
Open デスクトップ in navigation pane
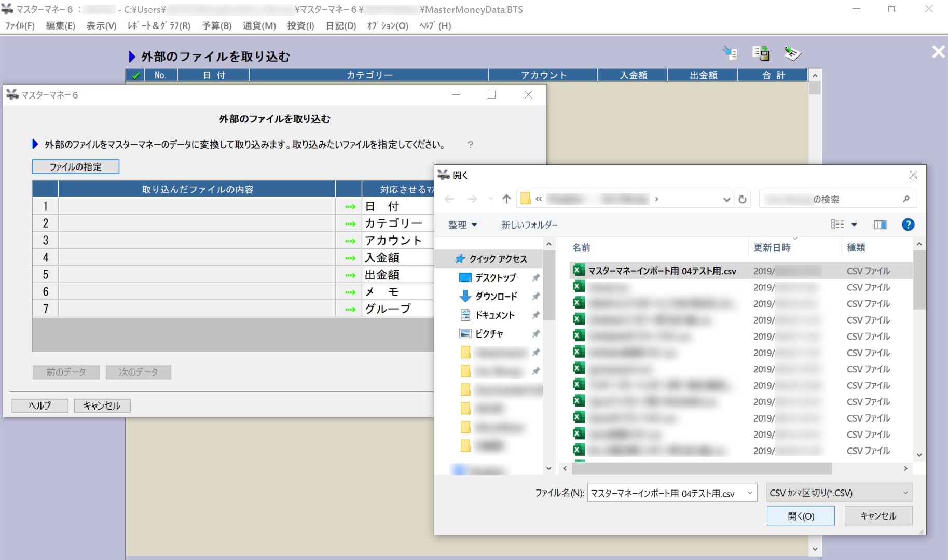(496, 277)
